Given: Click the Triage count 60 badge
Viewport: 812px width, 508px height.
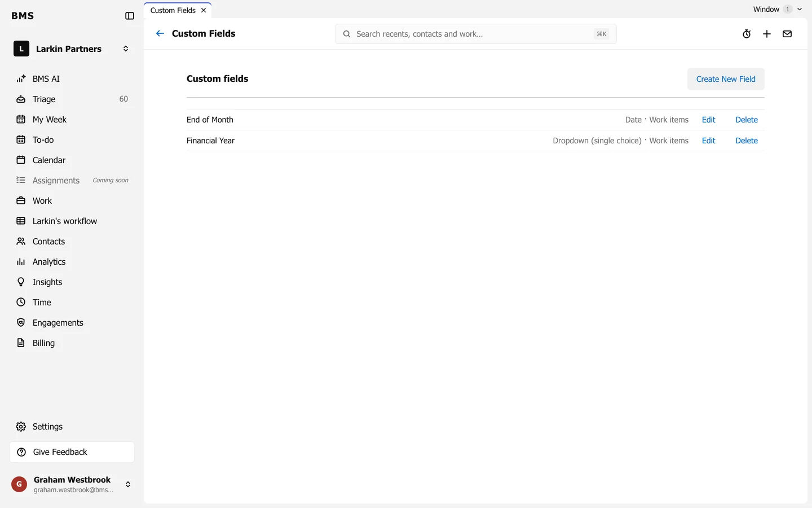Looking at the screenshot, I should coord(123,99).
